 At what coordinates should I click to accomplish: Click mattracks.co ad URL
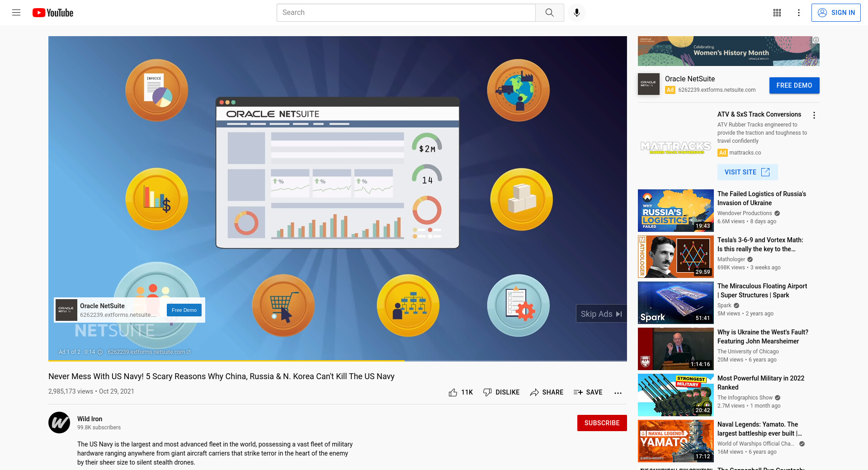coord(745,153)
